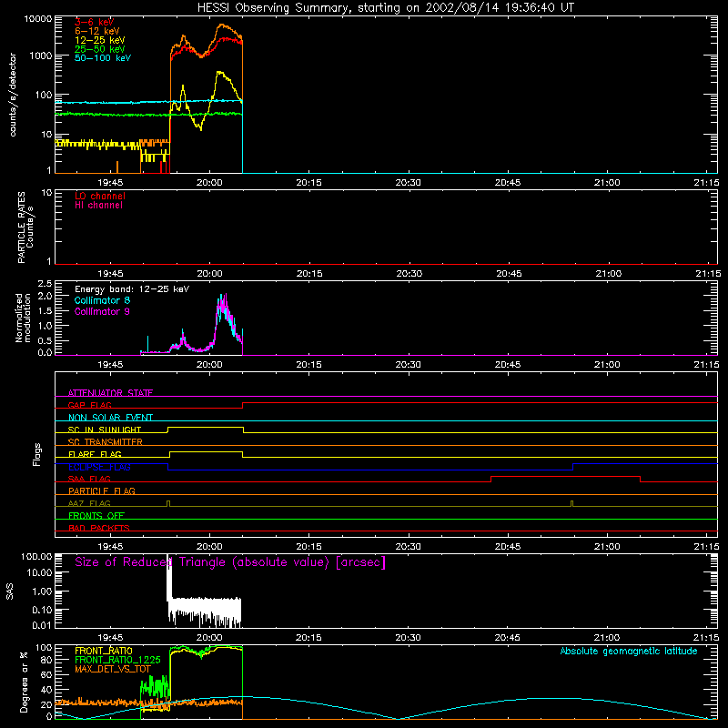Click the 'PARTICLE RATES' axis label
The height and width of the screenshot is (728, 728).
click(21, 227)
